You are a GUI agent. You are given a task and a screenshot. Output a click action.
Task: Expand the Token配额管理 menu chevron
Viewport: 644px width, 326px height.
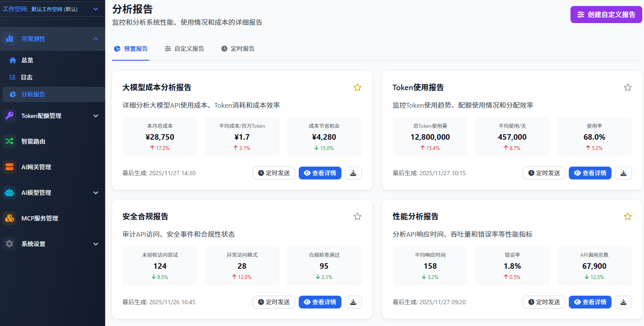point(96,116)
